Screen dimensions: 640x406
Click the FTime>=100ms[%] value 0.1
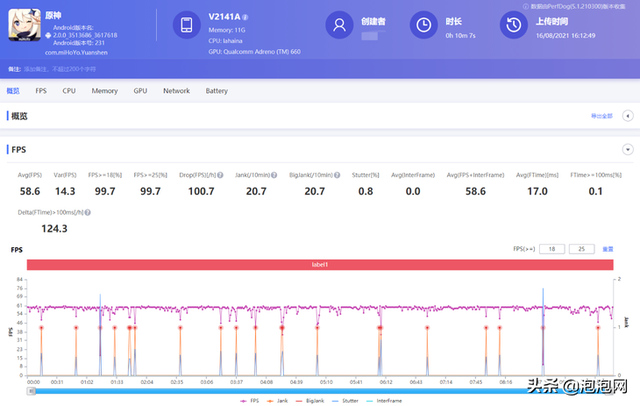(x=596, y=191)
